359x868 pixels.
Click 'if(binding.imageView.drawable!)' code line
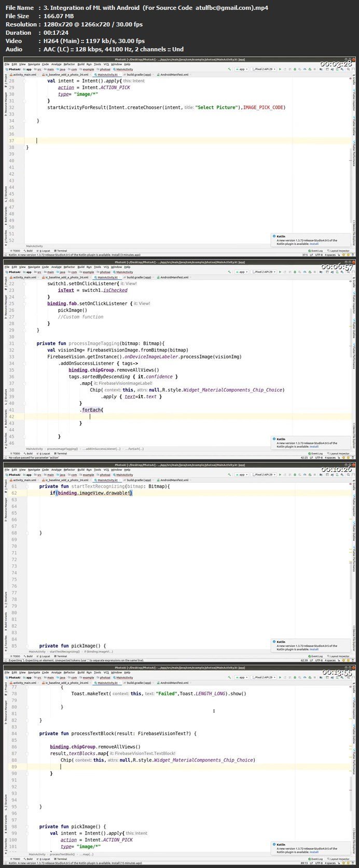point(91,493)
